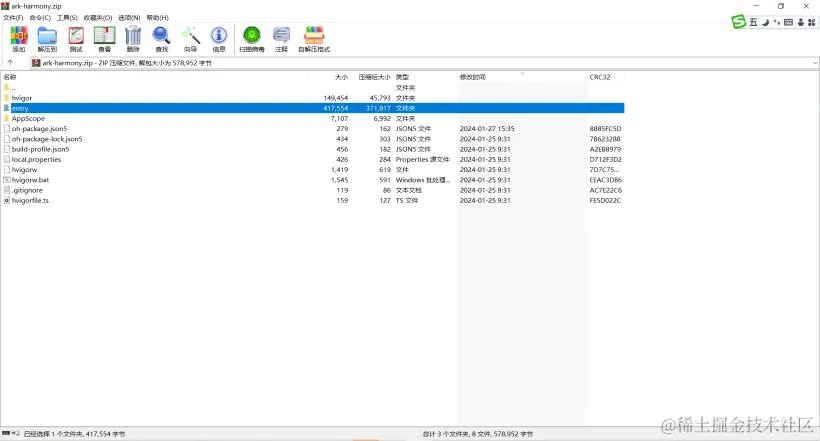Viewport: 820px width, 441px height.
Task: Select the entry folder row
Action: [313, 108]
